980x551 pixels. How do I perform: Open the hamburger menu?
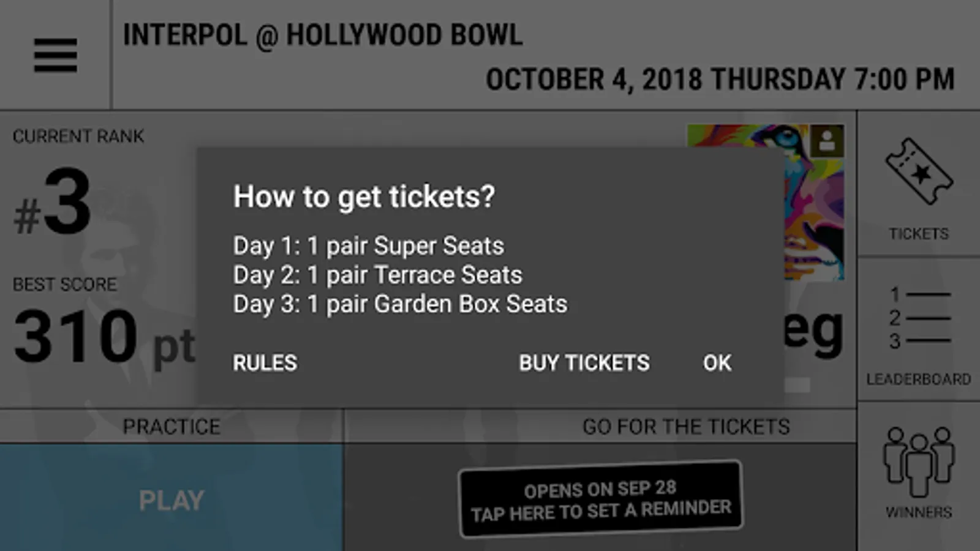pyautogui.click(x=55, y=55)
